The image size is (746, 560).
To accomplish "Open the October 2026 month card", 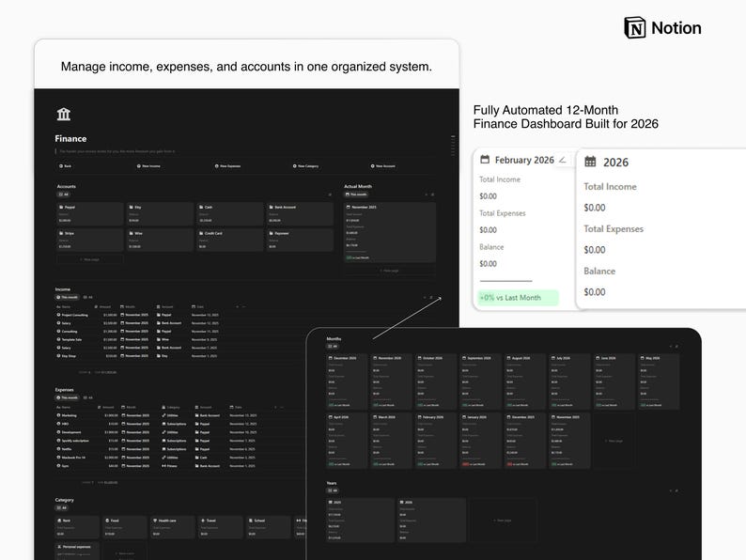I will pos(436,381).
